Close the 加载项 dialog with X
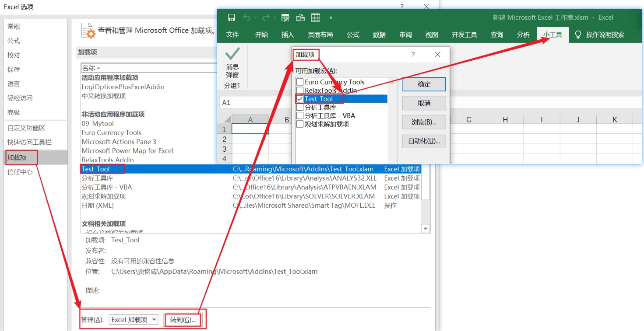This screenshot has height=331, width=644. (438, 55)
